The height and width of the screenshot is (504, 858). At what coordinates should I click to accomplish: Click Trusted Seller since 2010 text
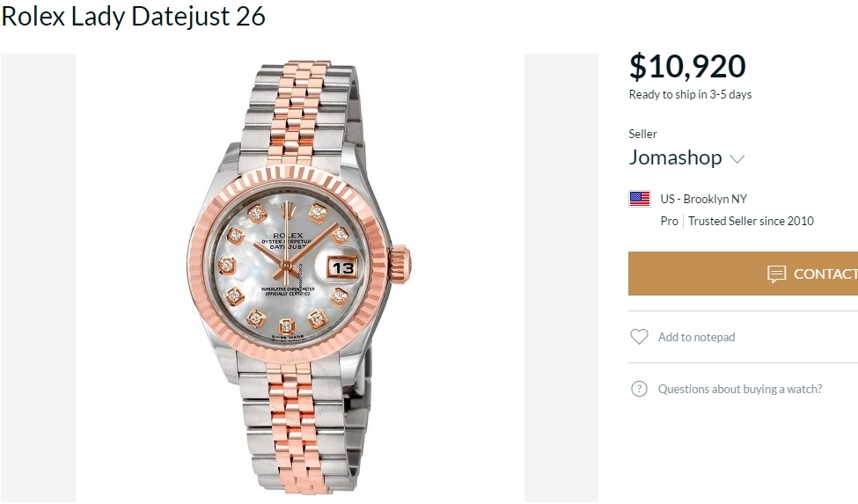tap(751, 221)
